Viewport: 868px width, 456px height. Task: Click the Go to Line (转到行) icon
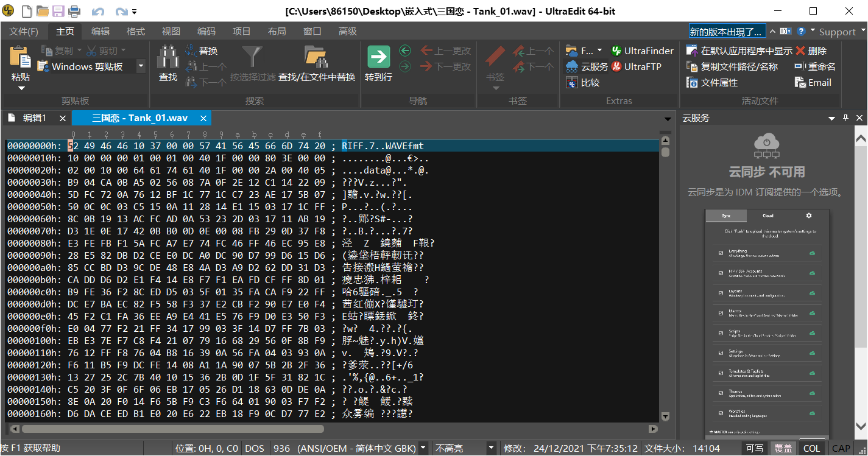click(378, 64)
